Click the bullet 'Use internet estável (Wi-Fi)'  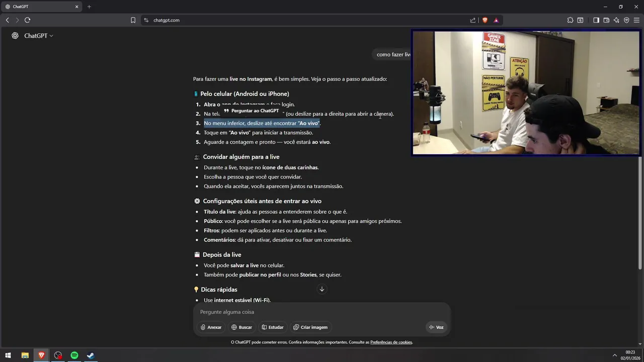coord(237,300)
